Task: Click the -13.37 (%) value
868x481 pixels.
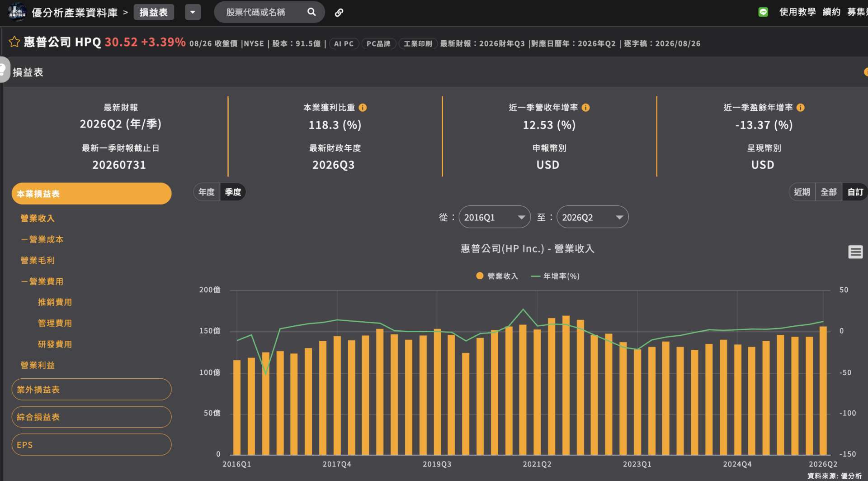Action: click(x=764, y=125)
